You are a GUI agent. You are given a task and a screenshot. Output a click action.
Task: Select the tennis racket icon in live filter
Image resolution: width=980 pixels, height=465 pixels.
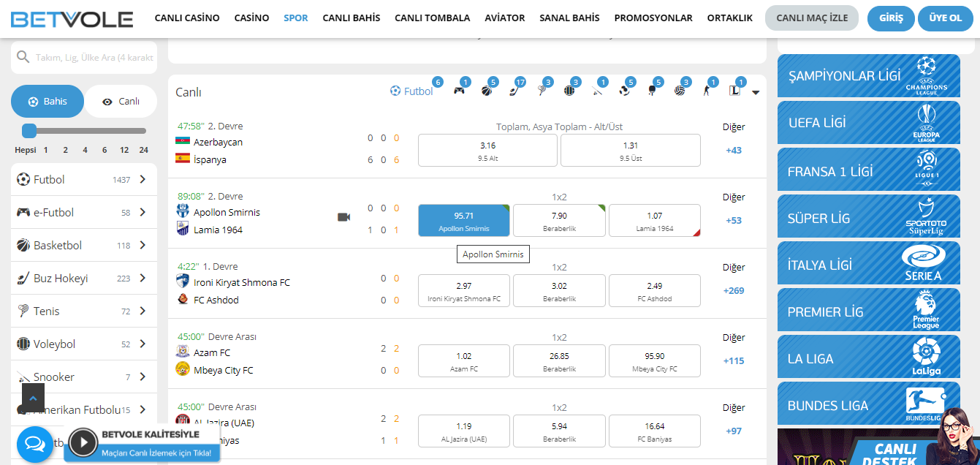542,91
